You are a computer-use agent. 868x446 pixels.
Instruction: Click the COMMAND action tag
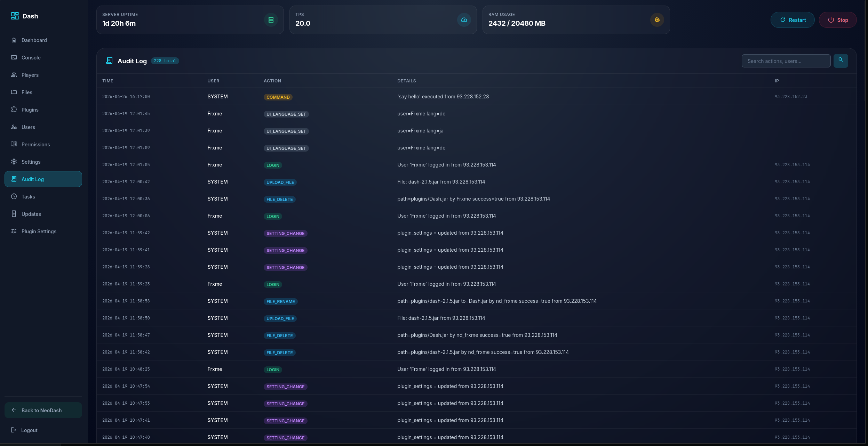(x=278, y=97)
